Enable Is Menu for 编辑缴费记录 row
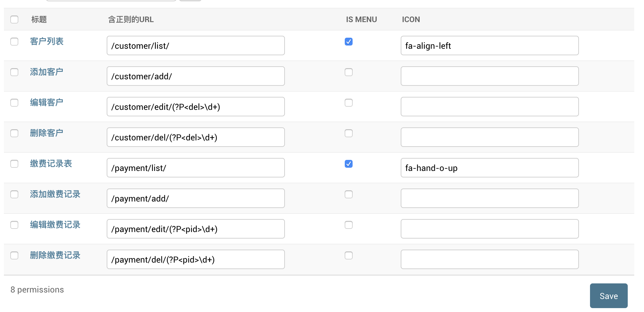644x312 pixels. pyautogui.click(x=349, y=225)
